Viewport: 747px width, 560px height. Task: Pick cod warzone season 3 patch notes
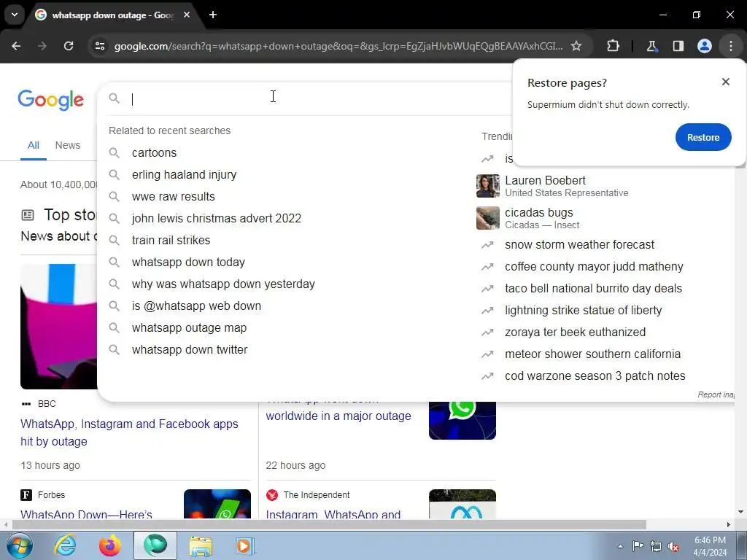pos(595,376)
